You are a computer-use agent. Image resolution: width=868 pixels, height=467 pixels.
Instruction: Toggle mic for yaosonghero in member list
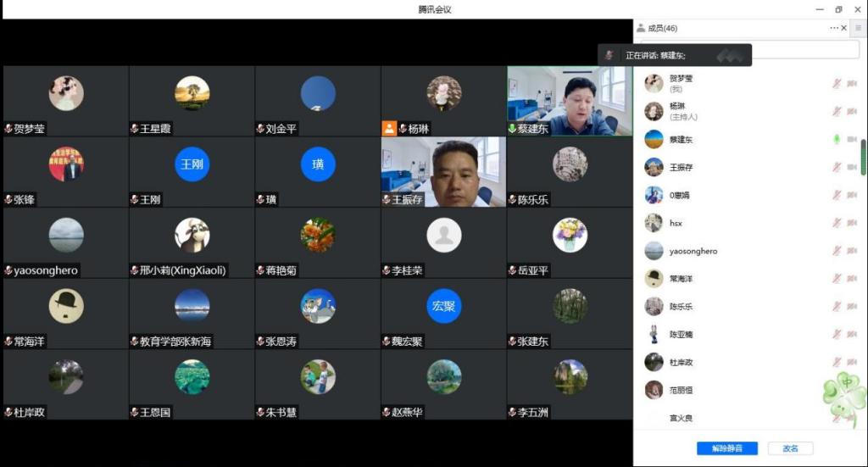point(837,251)
